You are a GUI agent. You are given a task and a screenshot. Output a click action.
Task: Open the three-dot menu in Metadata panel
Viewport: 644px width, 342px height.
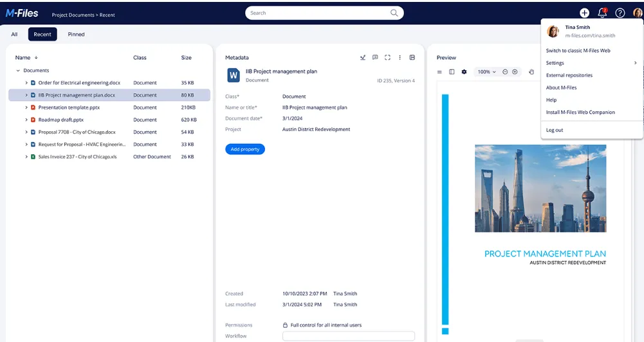400,57
